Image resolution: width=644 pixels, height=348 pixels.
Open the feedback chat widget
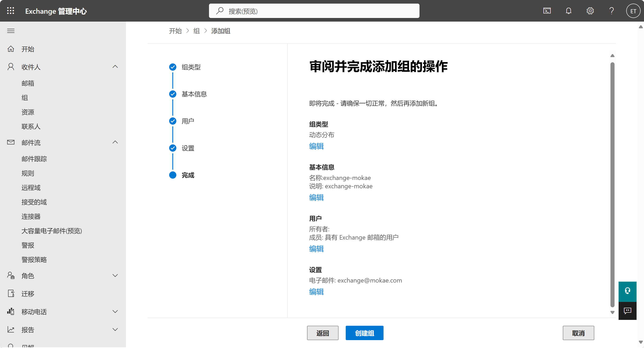coord(628,311)
